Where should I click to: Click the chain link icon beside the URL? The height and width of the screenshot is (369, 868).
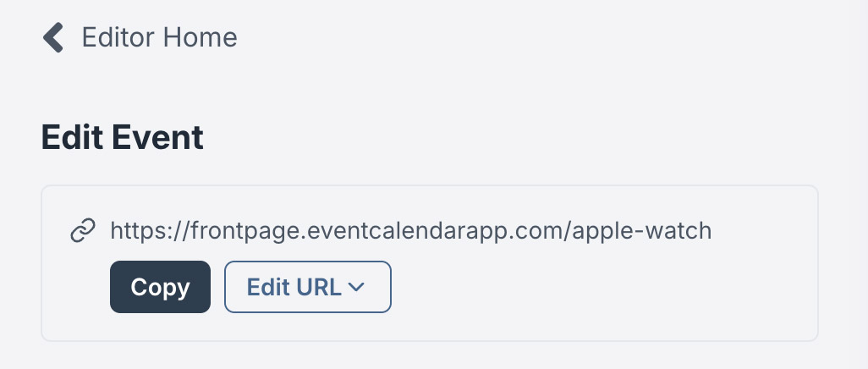point(81,230)
